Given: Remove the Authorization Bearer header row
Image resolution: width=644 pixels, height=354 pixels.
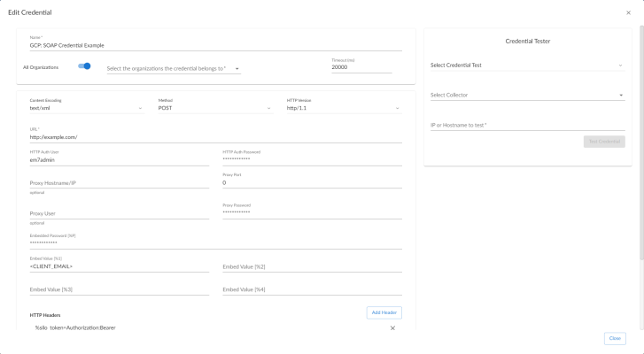Looking at the screenshot, I should click(x=392, y=328).
